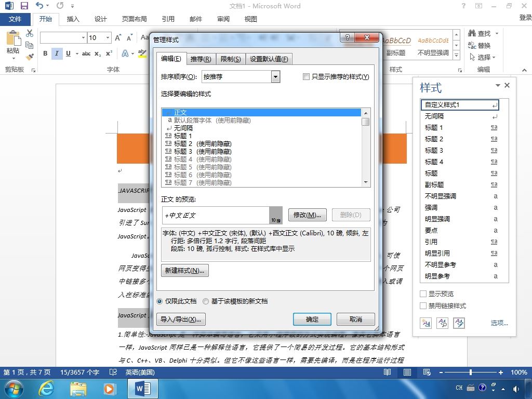
Task: Select 'New documents based on this template' option
Action: coord(206,301)
